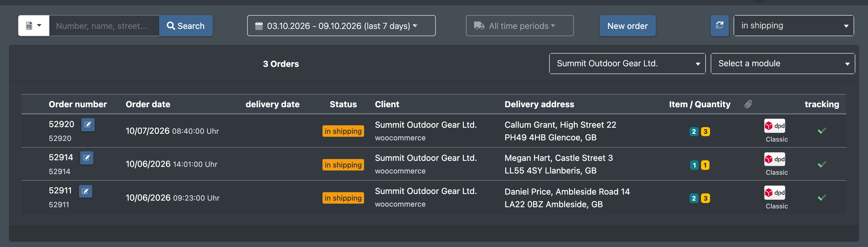
Task: Click the tracking checkmark for order 52914
Action: 822,164
